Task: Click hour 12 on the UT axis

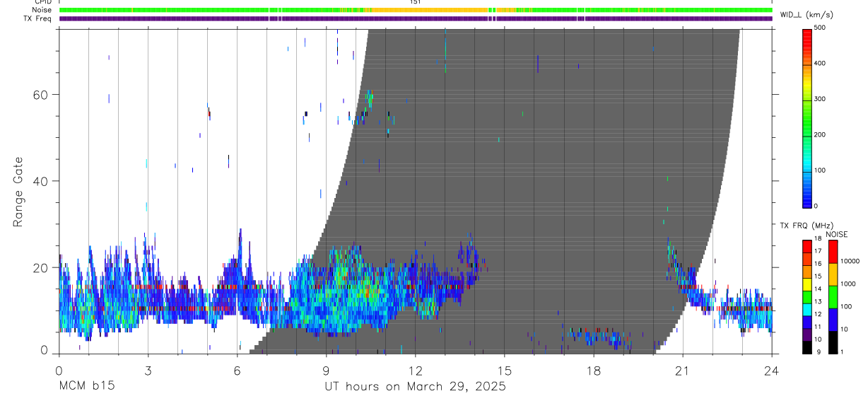Action: coord(416,370)
